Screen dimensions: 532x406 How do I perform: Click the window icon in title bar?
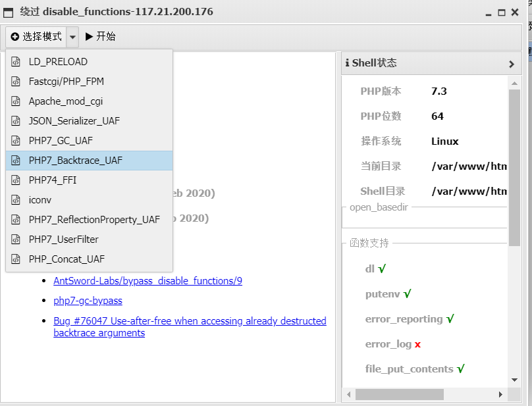9,13
